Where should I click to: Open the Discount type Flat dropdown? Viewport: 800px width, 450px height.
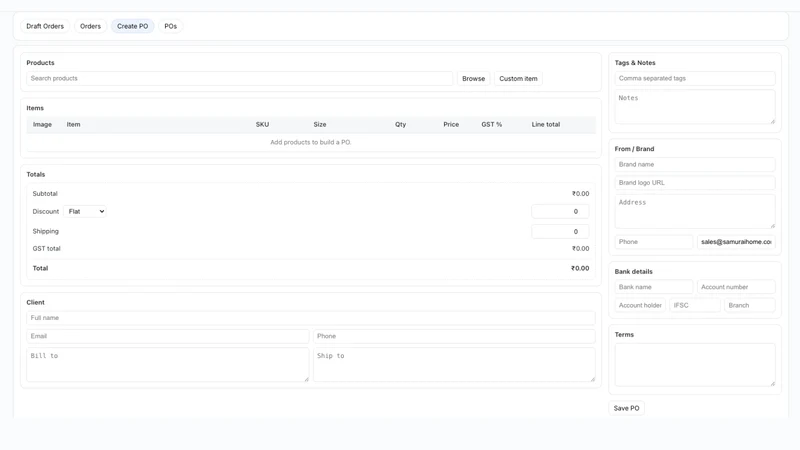pos(85,211)
